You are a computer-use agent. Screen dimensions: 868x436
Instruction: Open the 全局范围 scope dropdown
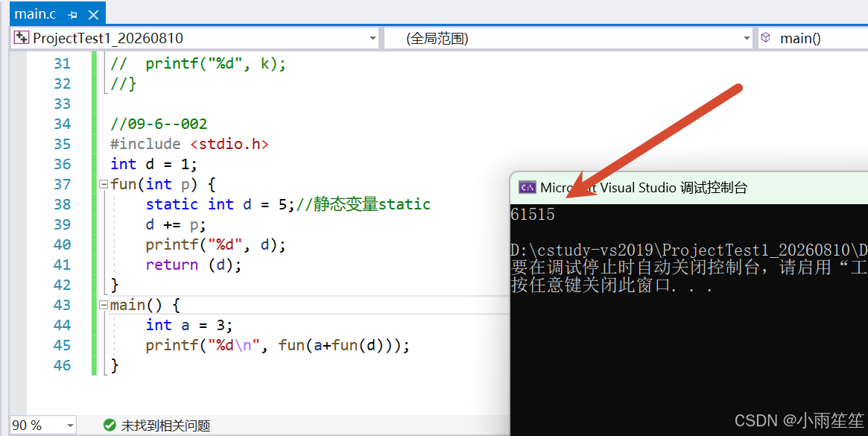[x=747, y=38]
